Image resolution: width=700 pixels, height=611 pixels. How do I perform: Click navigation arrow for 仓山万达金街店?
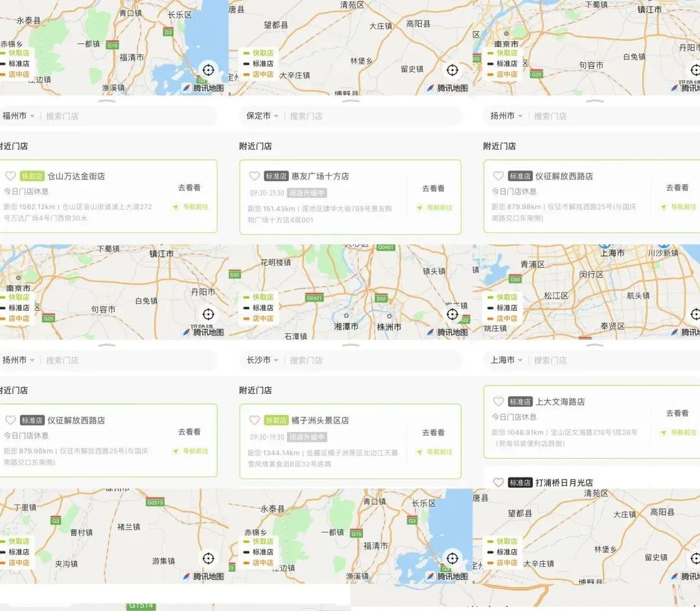(x=176, y=208)
